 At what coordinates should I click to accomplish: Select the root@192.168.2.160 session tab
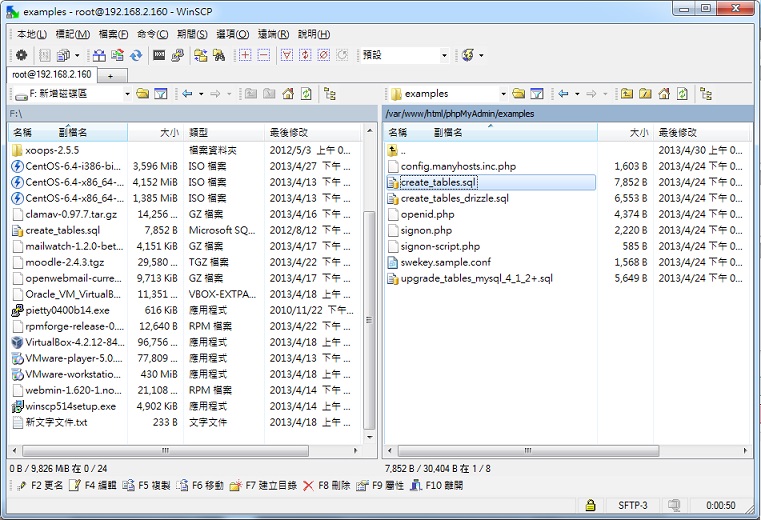(52, 75)
